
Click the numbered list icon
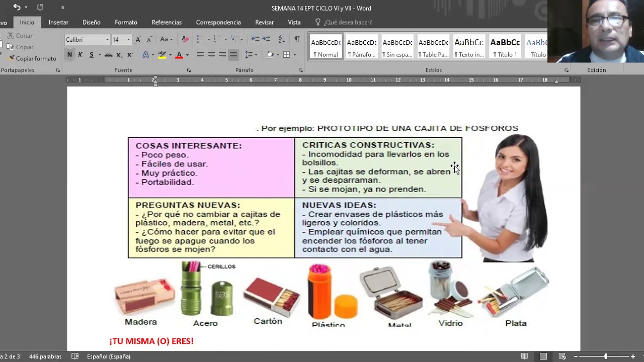[217, 39]
